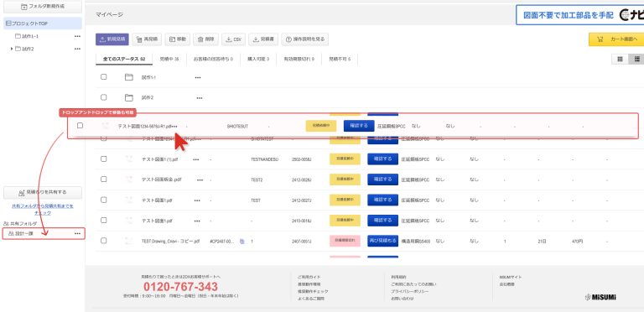Expand the 試作2 folder tree arrow

click(12, 49)
